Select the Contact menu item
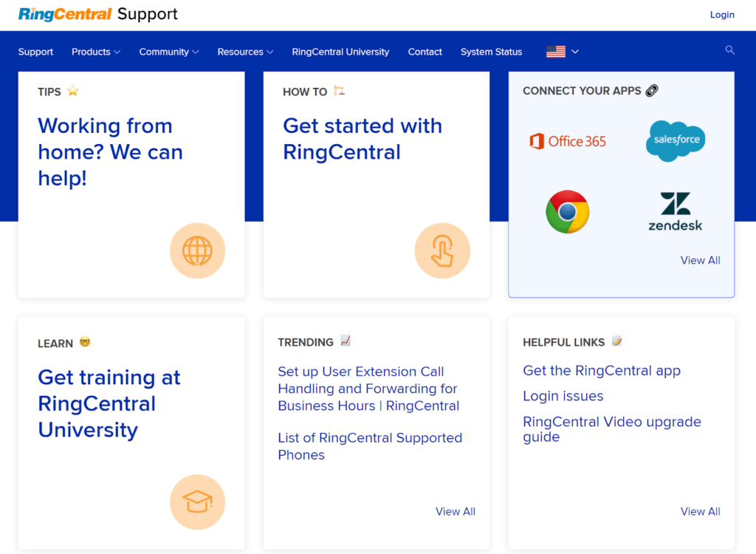 pos(425,52)
